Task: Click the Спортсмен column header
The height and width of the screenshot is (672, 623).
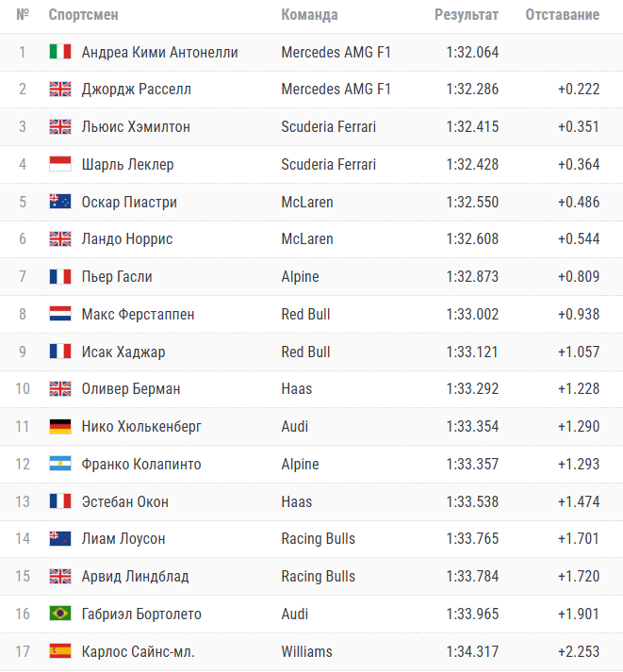Action: pos(83,15)
